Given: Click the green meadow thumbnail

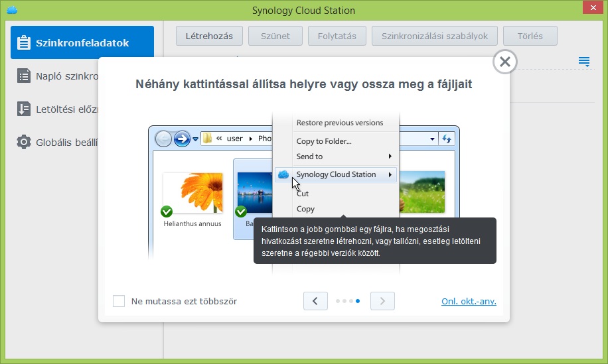Looking at the screenshot, I should pyautogui.click(x=422, y=192).
